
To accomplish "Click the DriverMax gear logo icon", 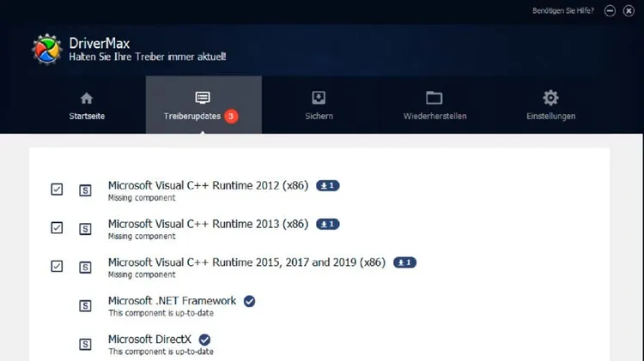I will click(x=47, y=50).
